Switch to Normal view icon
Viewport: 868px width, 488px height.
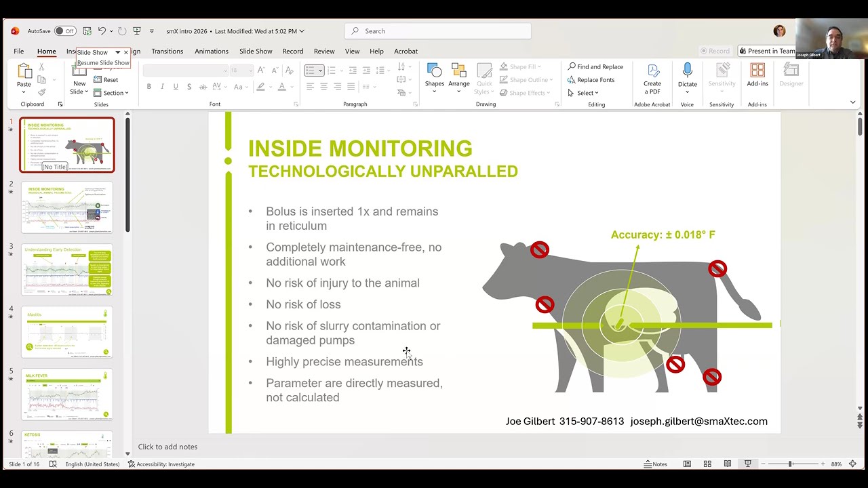pyautogui.click(x=687, y=464)
